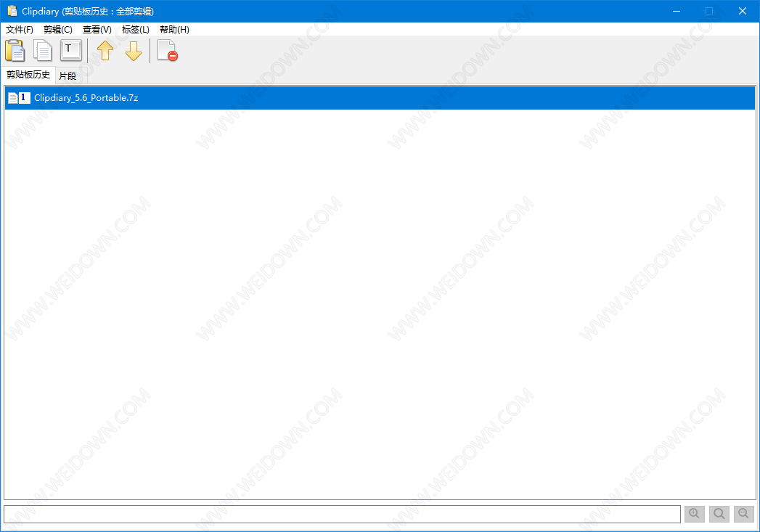Viewport: 760px width, 532px height.
Task: Select the Clipdiary_5.6_Portable.7z clip entry
Action: (x=380, y=98)
